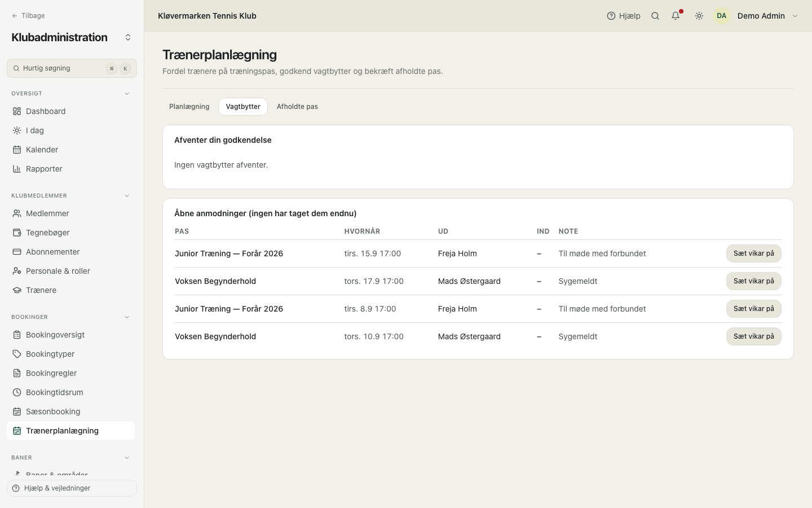
Task: Collapse the Bookinger sidebar section
Action: pos(127,317)
